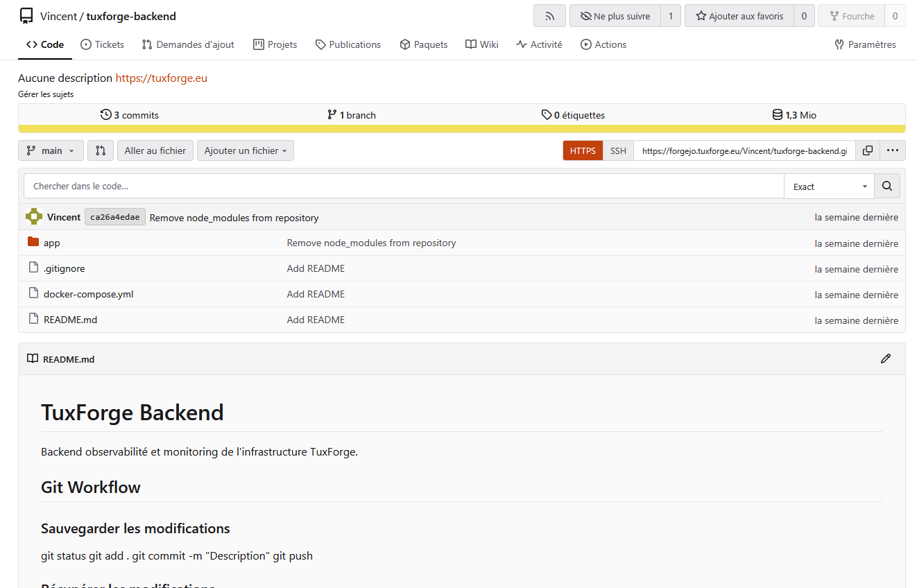
Task: Open the Ajouter un fichier dropdown
Action: [246, 150]
